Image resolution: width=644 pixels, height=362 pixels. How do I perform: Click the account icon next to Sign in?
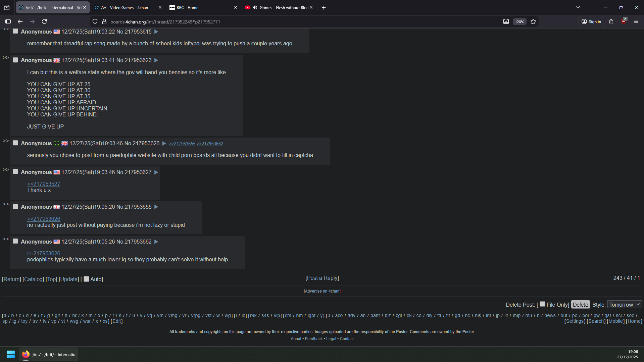(584, 21)
